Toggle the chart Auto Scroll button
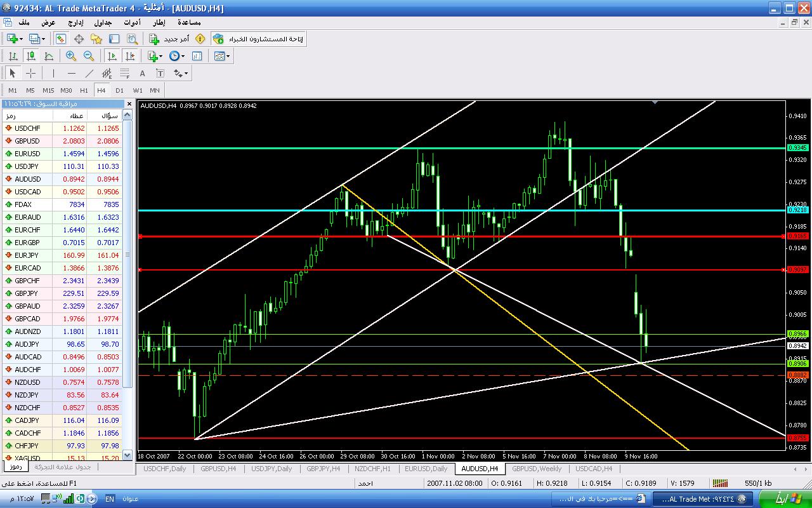The width and height of the screenshot is (812, 508). (x=112, y=56)
